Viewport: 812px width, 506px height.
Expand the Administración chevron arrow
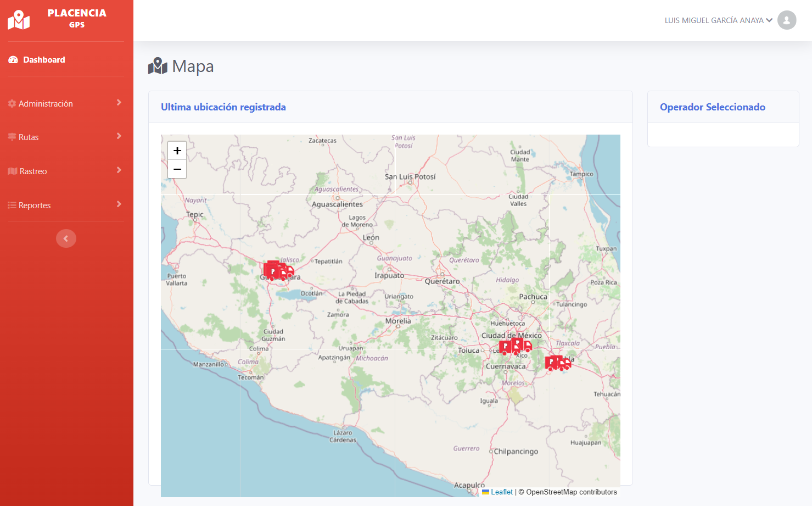click(119, 103)
